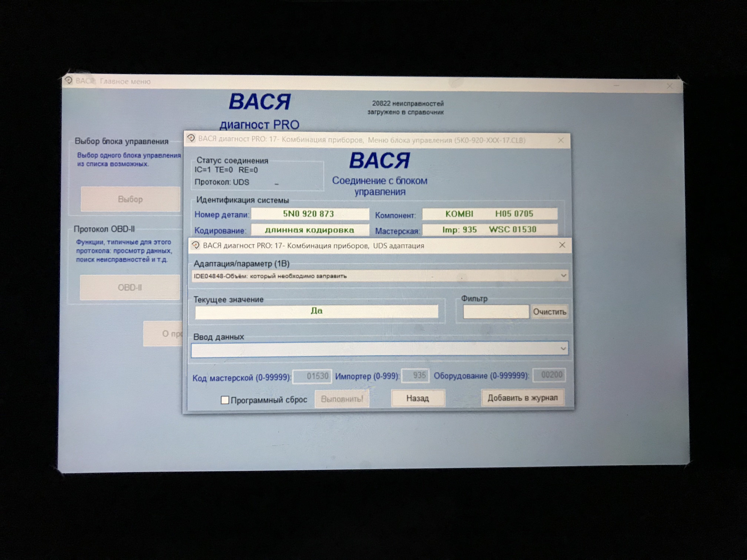Viewport: 747px width, 560px height.
Task: Click component value 'KOMBI H05 0705'
Action: click(x=490, y=214)
